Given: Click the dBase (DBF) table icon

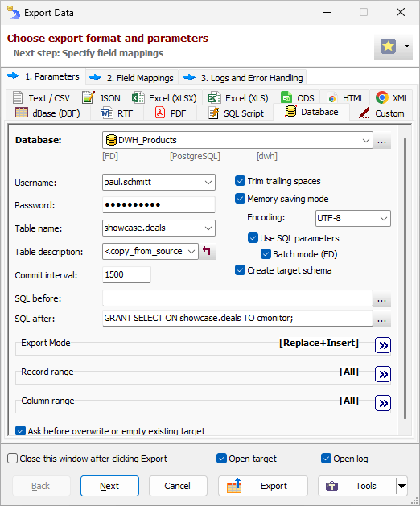Looking at the screenshot, I should 22,113.
